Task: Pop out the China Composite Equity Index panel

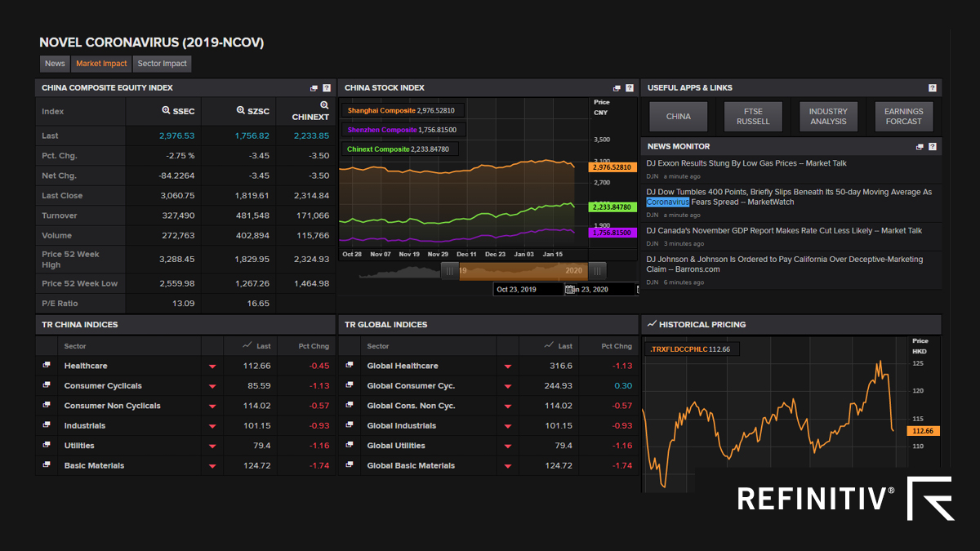Action: (x=314, y=88)
